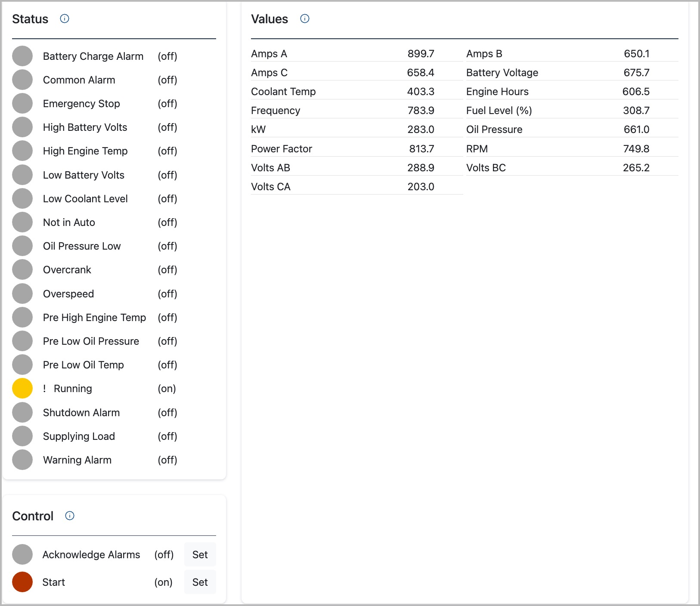This screenshot has width=700, height=606.
Task: Click the High Battery Volts indicator dot
Action: point(22,127)
